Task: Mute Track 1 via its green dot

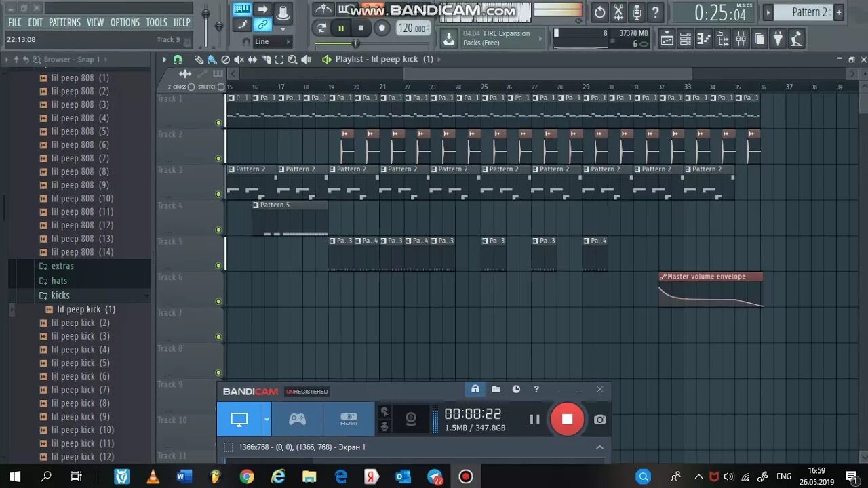Action: click(x=218, y=123)
